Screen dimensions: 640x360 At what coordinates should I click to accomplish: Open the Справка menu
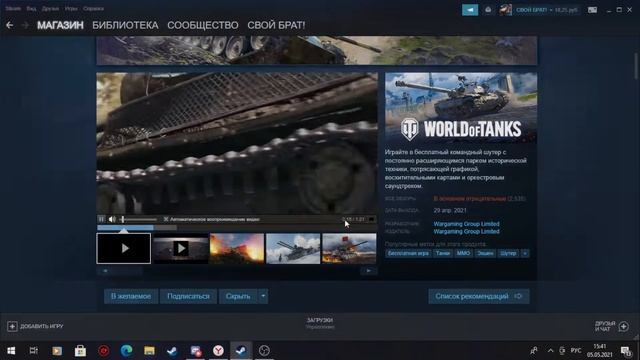point(93,9)
